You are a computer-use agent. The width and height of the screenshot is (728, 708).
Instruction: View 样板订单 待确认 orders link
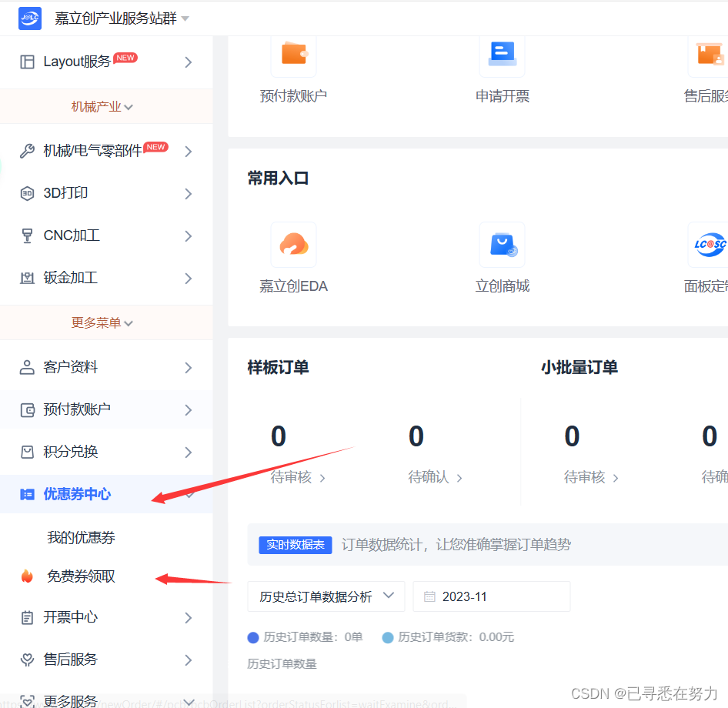click(435, 477)
